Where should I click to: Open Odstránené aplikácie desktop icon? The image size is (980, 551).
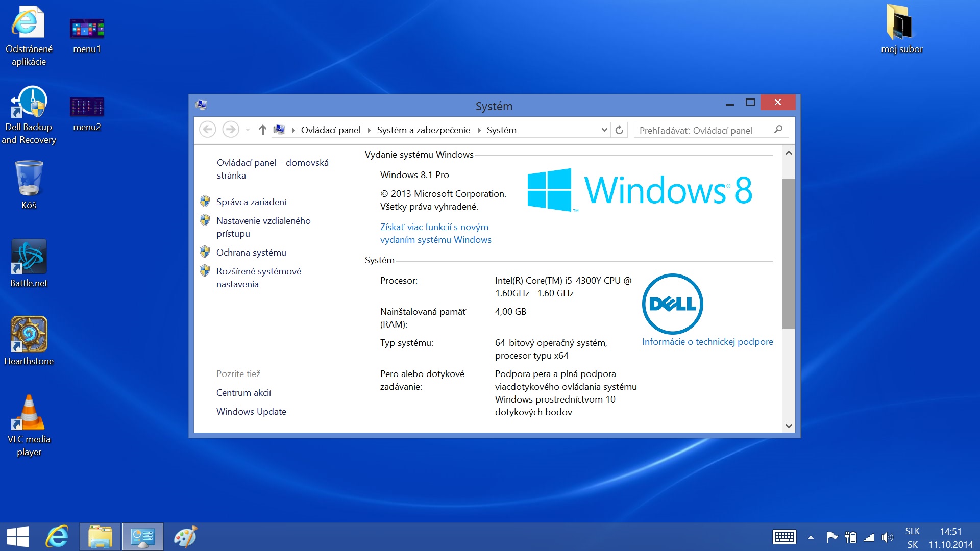[29, 36]
